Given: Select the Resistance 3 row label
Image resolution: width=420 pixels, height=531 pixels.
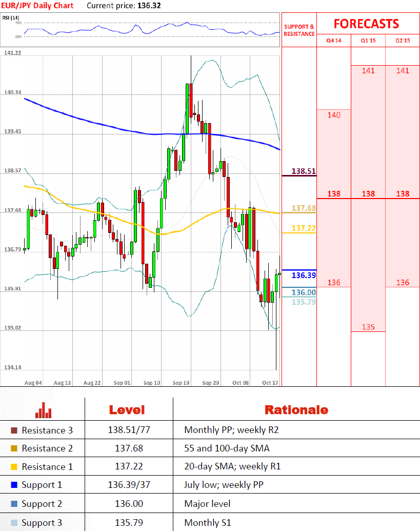Looking at the screenshot, I should point(47,430).
